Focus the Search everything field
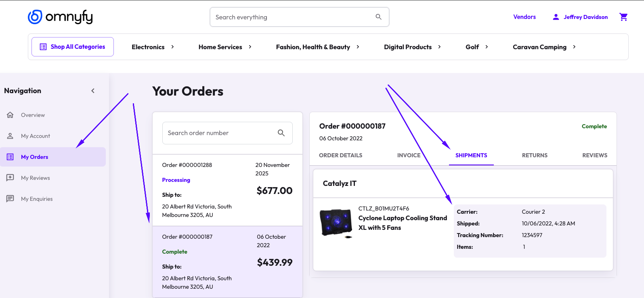The width and height of the screenshot is (644, 298). click(x=300, y=17)
